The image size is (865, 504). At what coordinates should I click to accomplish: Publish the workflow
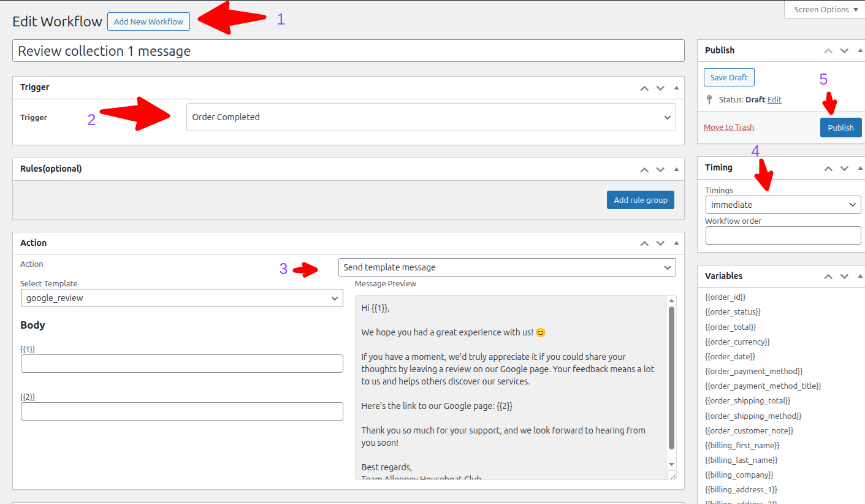coord(840,127)
